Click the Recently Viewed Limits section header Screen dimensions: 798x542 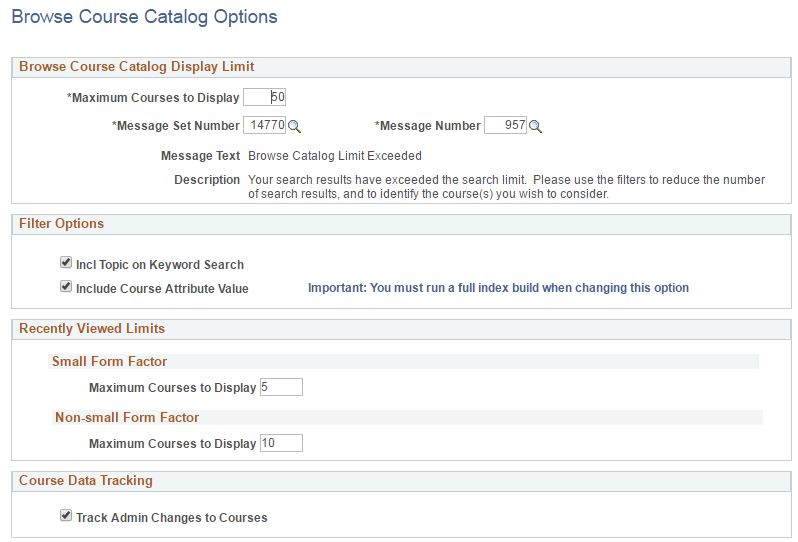[92, 328]
